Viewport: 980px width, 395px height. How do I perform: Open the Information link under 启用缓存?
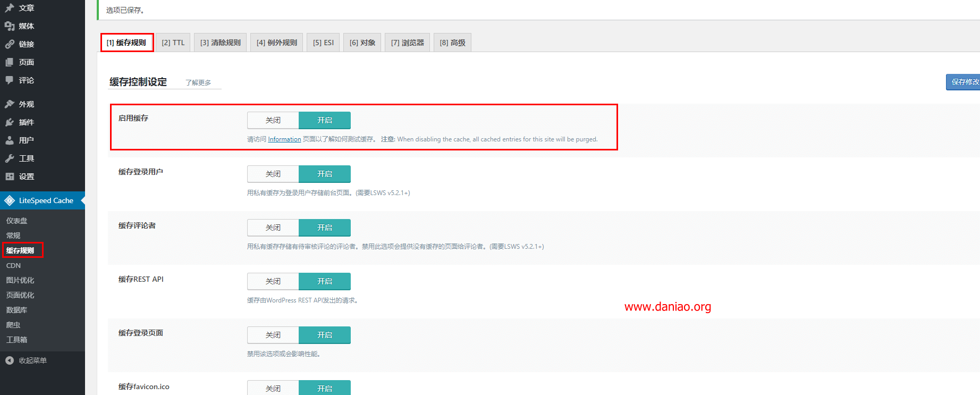(x=284, y=139)
